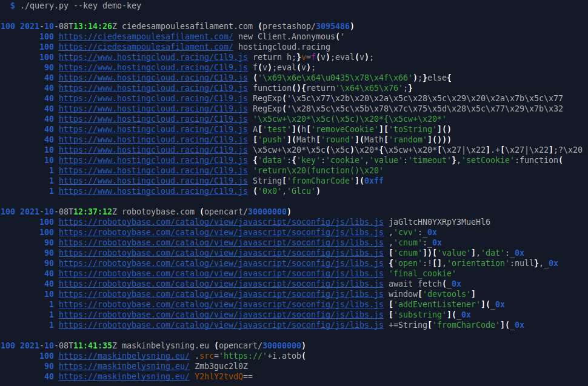588x386 pixels.
Task: Click snippet 'hostingcloud.racing'
Action: [x=284, y=47]
